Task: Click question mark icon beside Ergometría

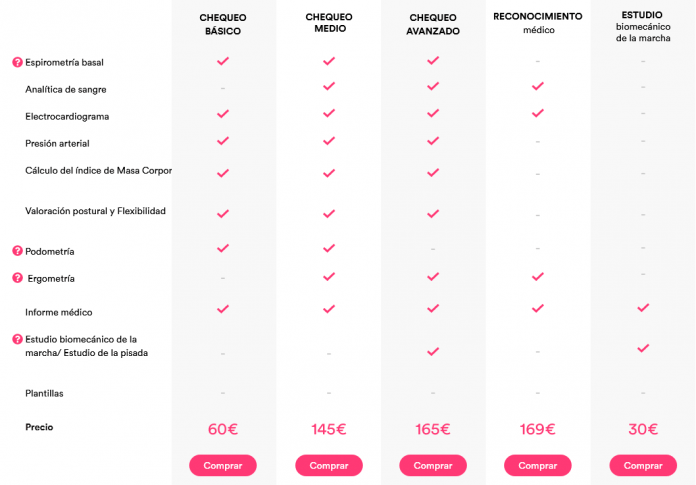Action: point(17,278)
